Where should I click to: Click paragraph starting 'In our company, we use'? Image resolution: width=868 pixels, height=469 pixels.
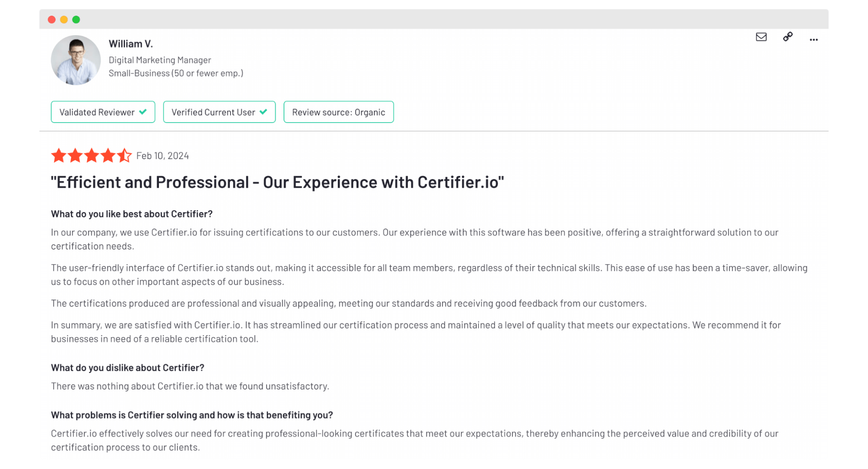pyautogui.click(x=415, y=239)
